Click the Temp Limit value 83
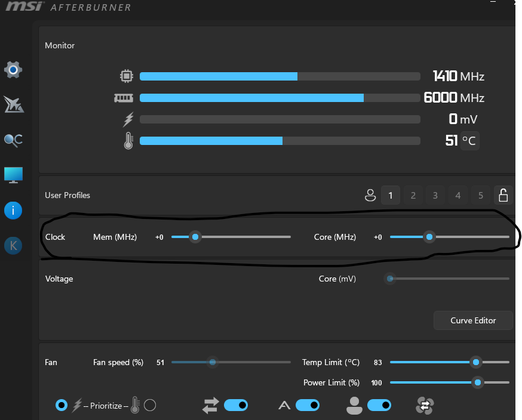 tap(378, 363)
